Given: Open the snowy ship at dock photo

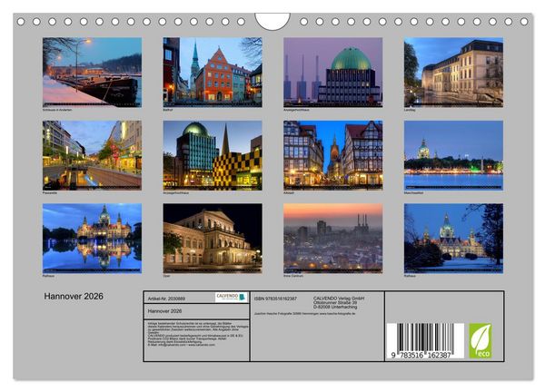Looking at the screenshot, I should click(x=92, y=73).
